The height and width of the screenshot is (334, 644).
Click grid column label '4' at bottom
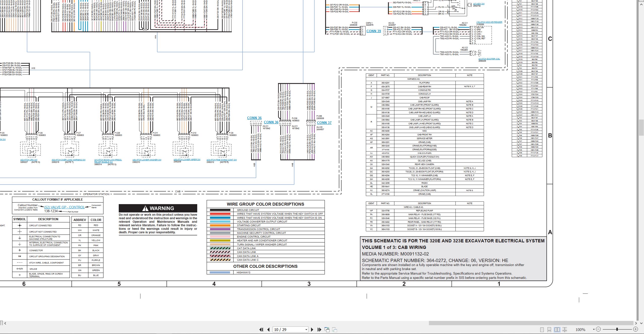pyautogui.click(x=214, y=284)
